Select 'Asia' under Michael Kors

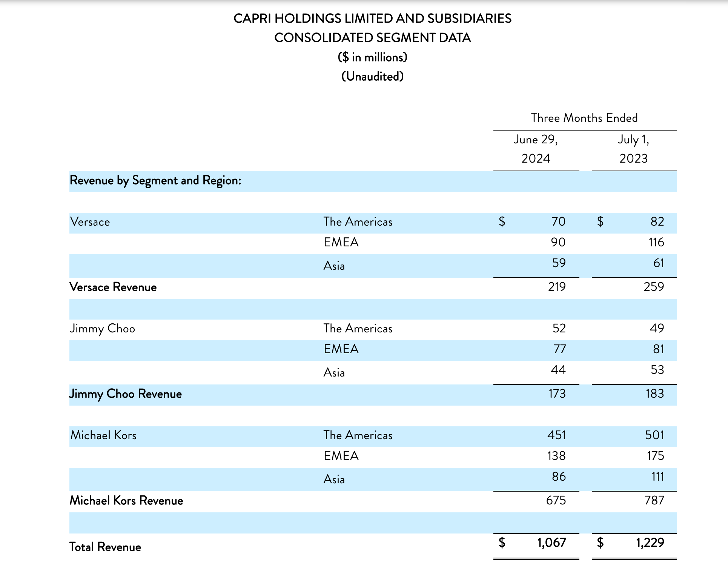tap(334, 479)
